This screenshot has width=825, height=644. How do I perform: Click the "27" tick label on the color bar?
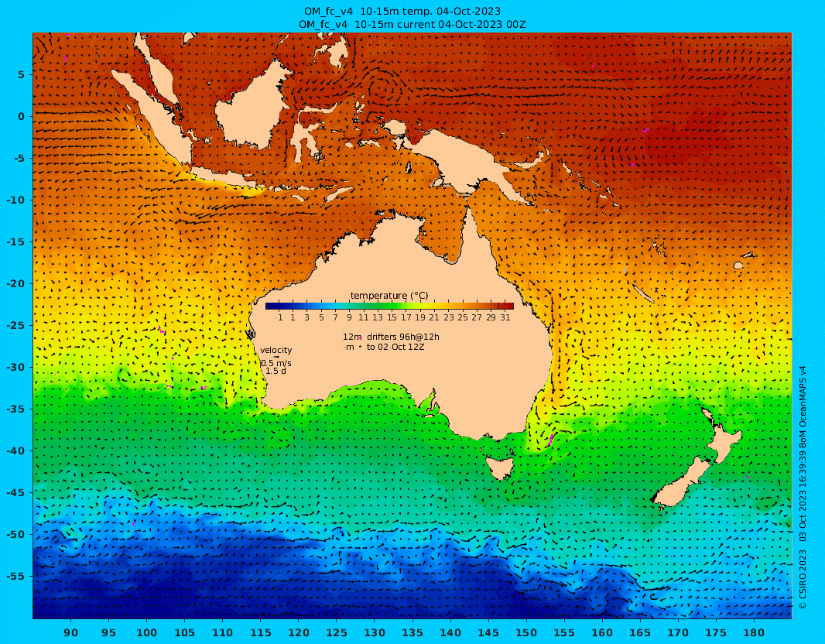(477, 317)
